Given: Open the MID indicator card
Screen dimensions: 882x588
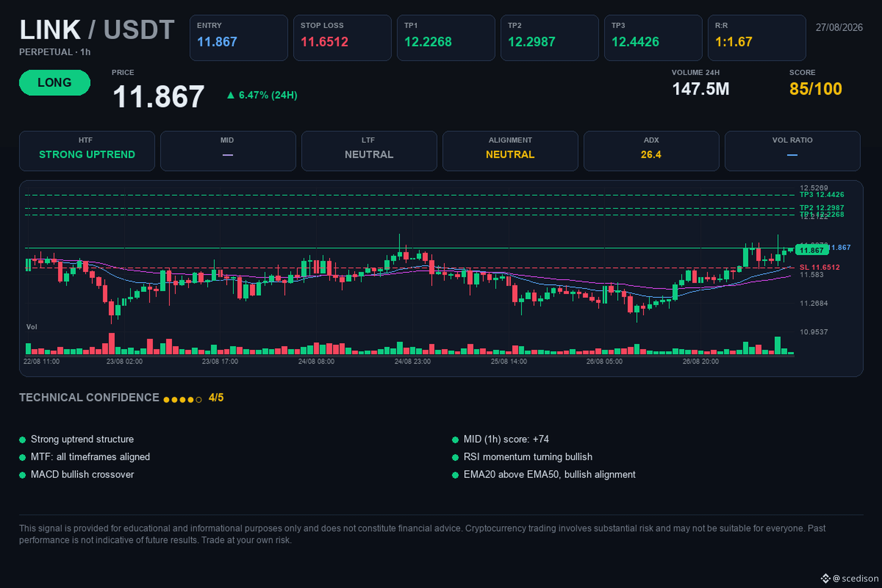Looking at the screenshot, I should [x=228, y=151].
